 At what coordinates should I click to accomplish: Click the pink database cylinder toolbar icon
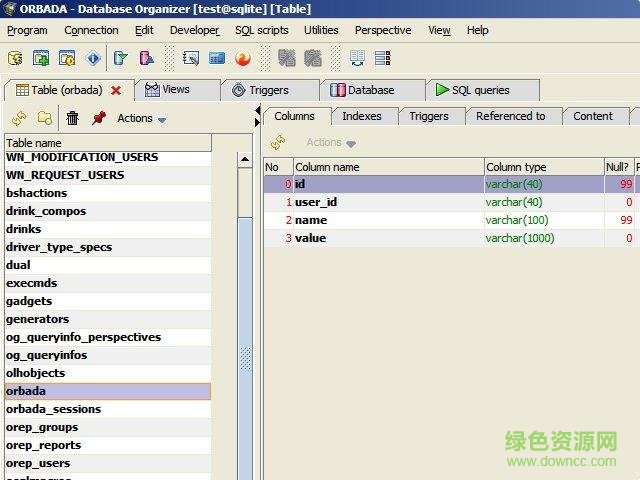point(146,58)
